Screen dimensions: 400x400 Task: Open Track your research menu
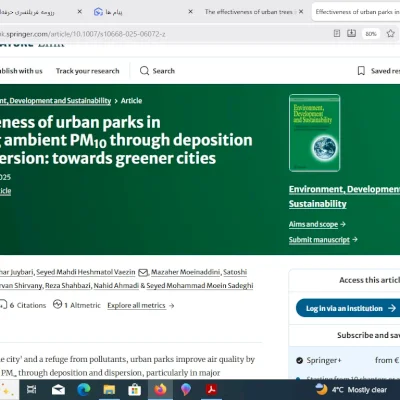pyautogui.click(x=87, y=71)
